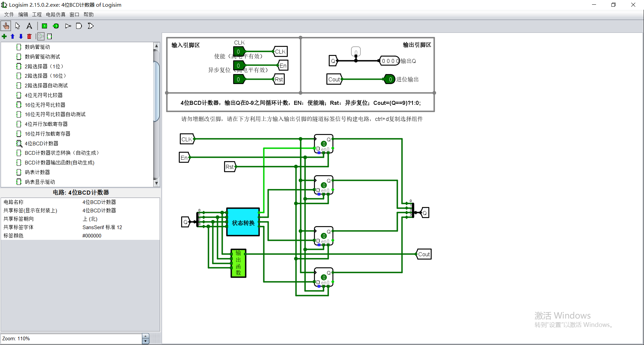Select the input Pin tool

[45, 26]
